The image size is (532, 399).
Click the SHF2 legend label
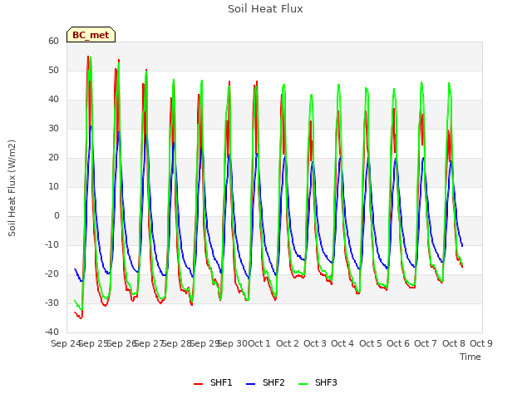pos(273,382)
